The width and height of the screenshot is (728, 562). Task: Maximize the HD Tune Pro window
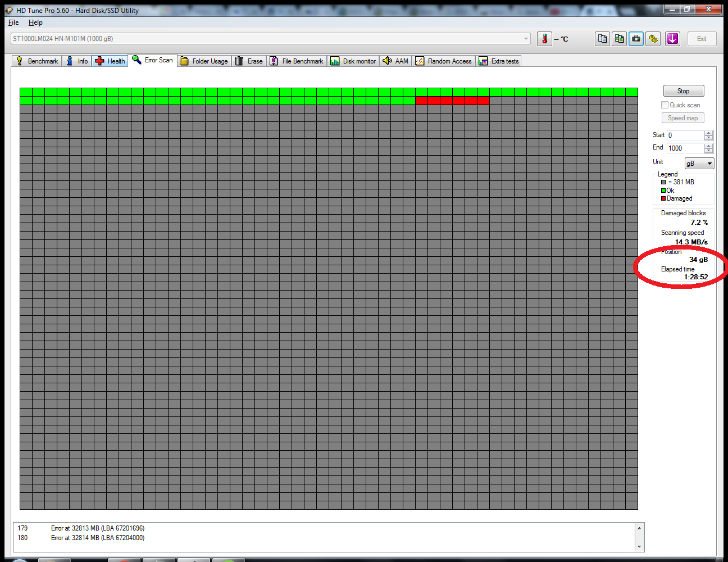click(688, 9)
